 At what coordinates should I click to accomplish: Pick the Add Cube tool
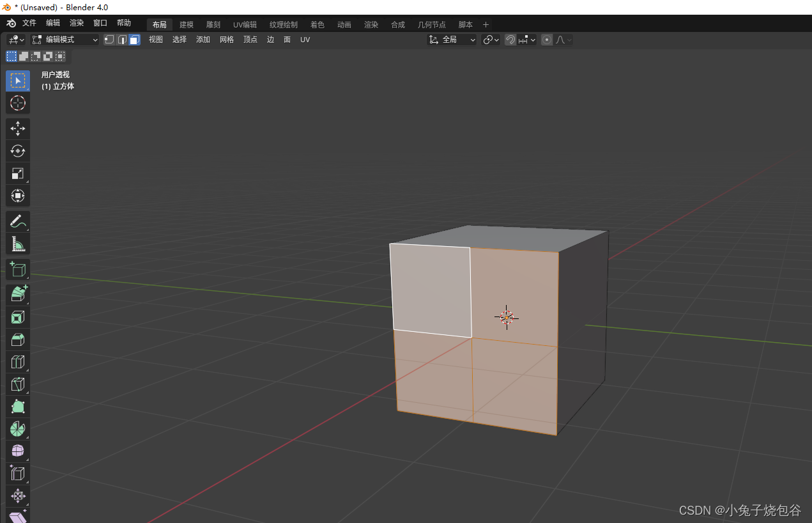pyautogui.click(x=18, y=269)
